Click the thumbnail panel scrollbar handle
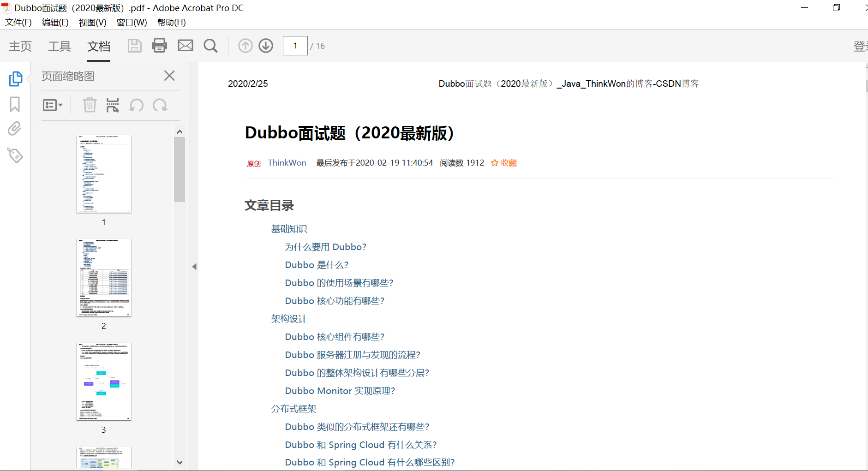Screen dimensions: 868x471 pos(180,169)
